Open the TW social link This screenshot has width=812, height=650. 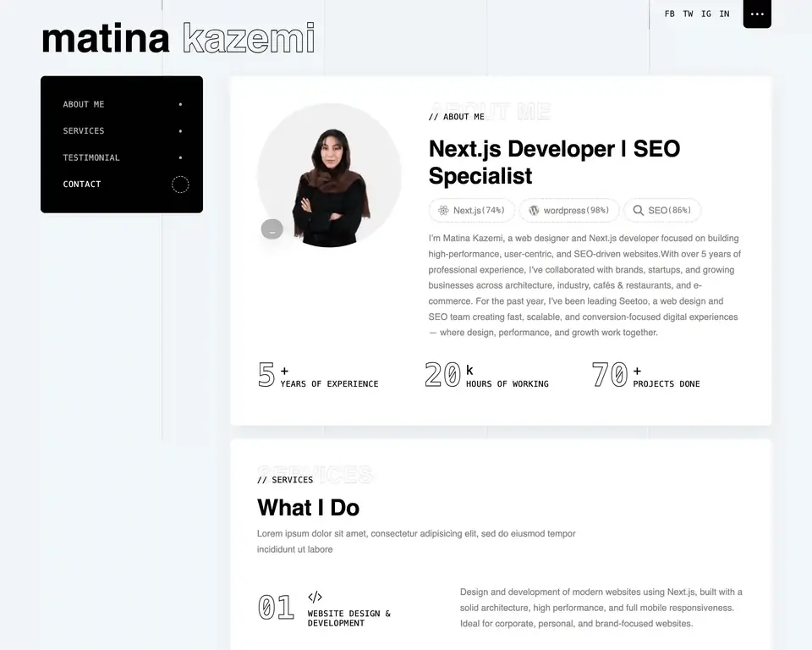pos(688,14)
